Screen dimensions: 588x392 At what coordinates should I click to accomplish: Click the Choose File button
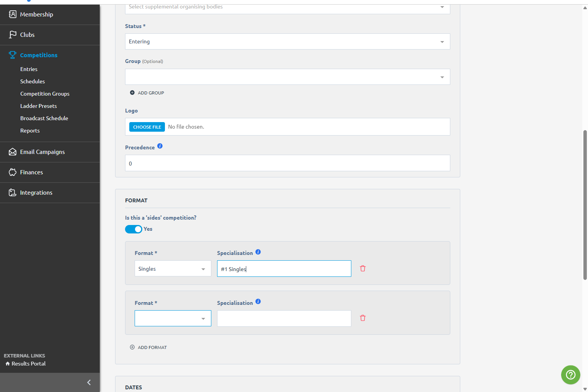(x=147, y=127)
